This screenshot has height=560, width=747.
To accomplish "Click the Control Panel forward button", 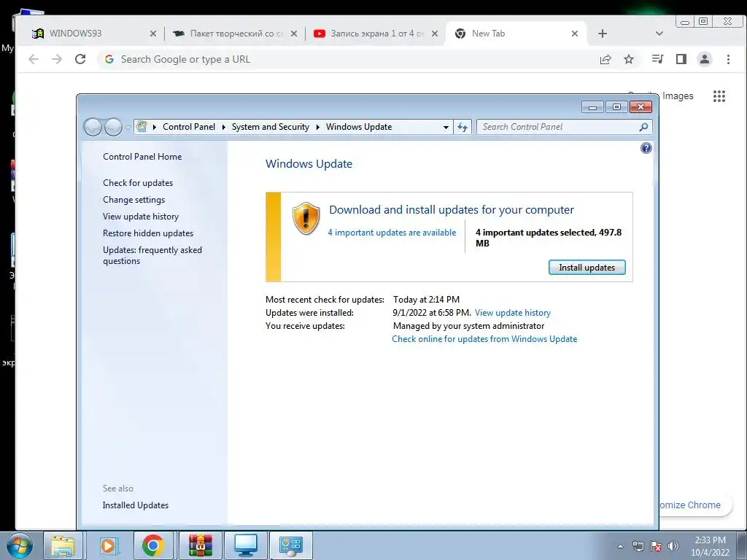I will tap(113, 127).
